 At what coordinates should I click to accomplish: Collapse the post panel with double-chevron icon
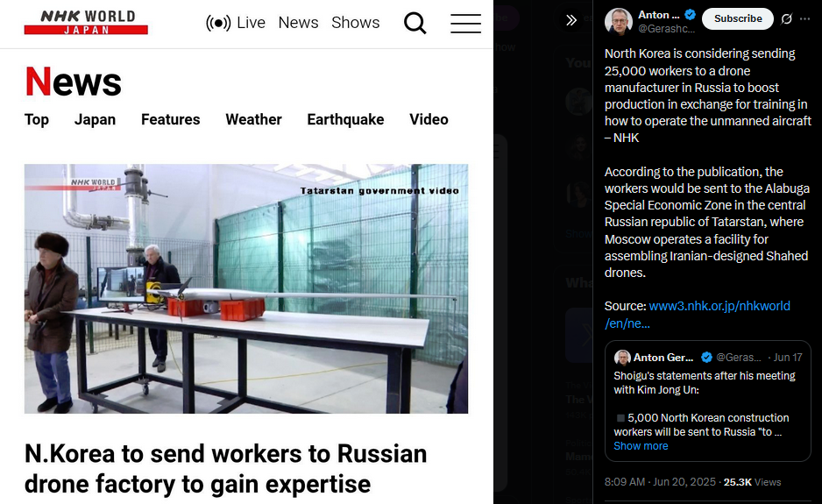[x=571, y=20]
